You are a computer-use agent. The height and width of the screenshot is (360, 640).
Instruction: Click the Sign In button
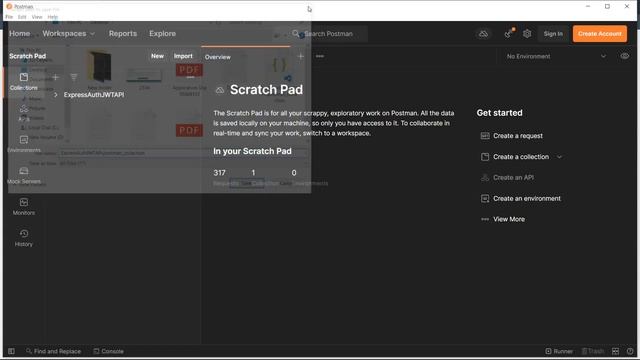[x=553, y=34]
